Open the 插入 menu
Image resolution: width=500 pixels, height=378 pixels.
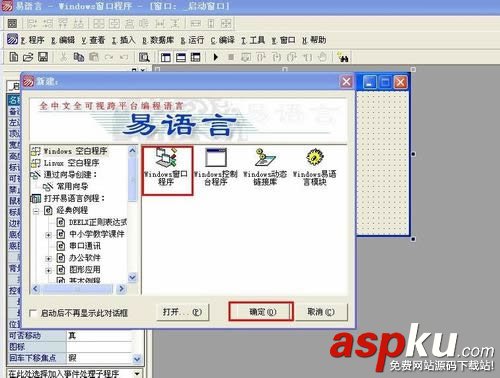[123, 40]
